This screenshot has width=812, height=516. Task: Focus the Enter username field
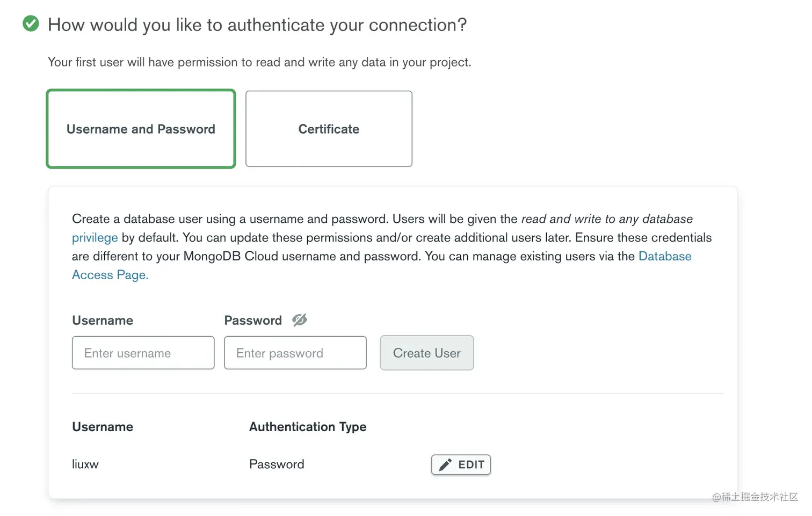click(143, 353)
